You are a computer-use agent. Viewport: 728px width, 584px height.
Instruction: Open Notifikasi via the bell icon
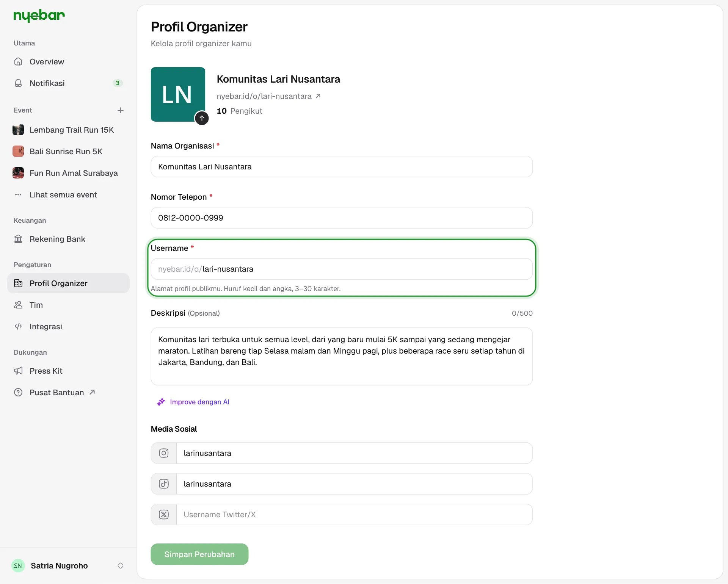(x=18, y=83)
